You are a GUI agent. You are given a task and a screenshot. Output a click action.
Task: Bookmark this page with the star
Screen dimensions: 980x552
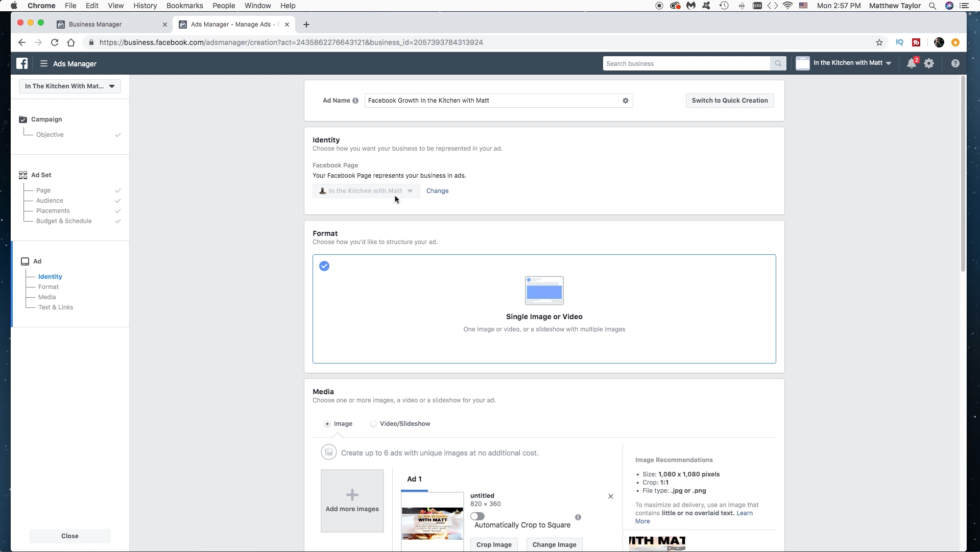click(879, 42)
